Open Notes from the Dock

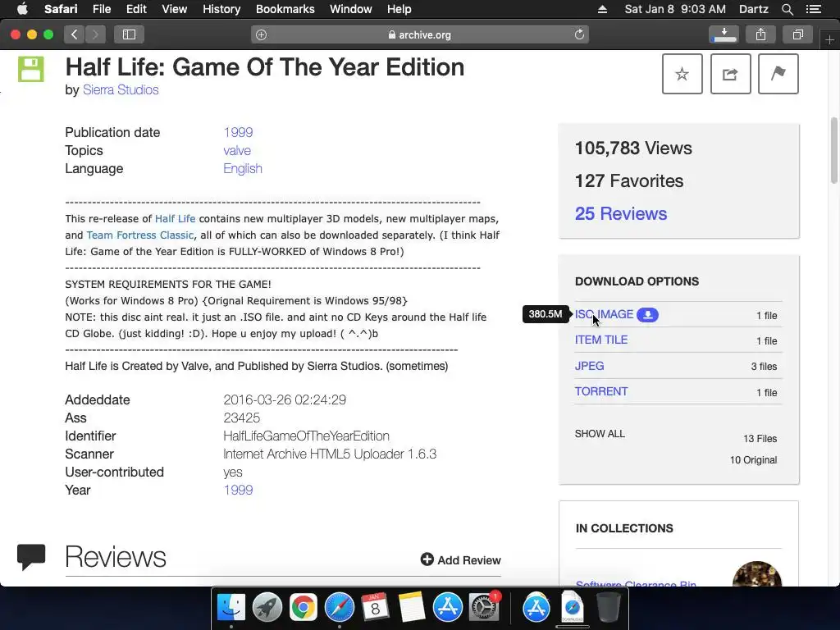[412, 608]
